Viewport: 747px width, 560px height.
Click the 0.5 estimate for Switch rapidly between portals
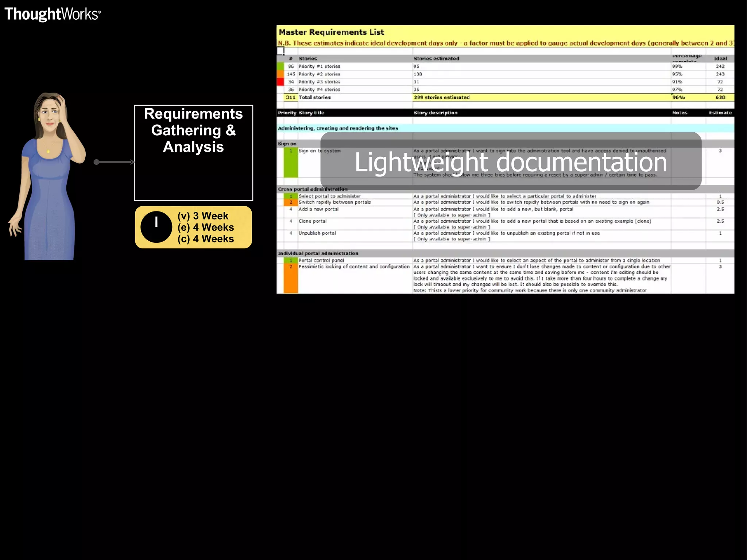[720, 202]
